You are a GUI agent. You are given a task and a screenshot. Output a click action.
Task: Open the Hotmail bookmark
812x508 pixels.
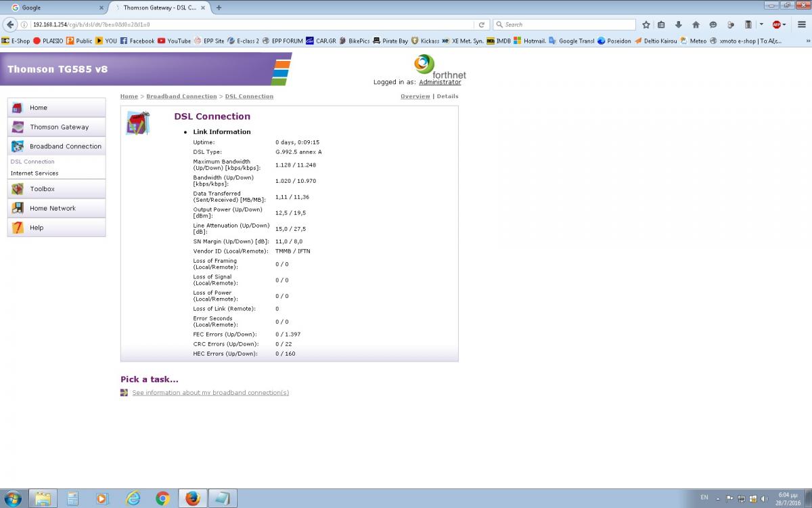pyautogui.click(x=530, y=41)
